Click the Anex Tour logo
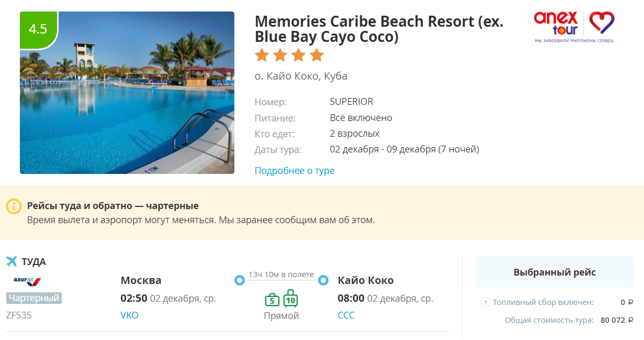This screenshot has height=340, width=644. pyautogui.click(x=574, y=27)
